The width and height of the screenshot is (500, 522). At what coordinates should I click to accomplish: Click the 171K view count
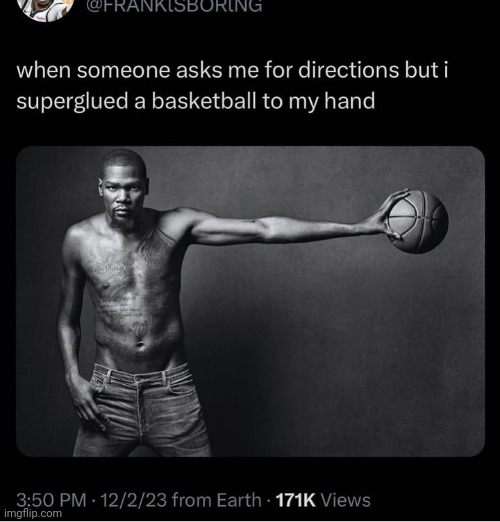(x=295, y=500)
